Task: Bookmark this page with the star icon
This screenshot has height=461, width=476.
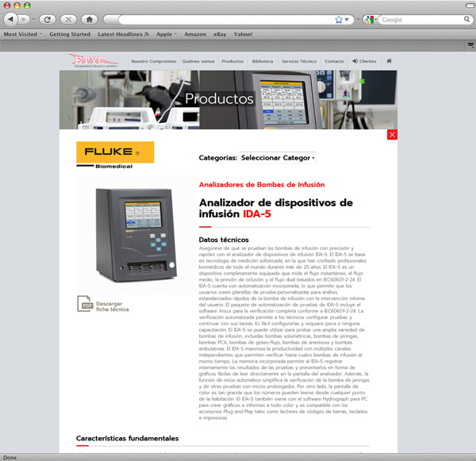Action: [339, 19]
